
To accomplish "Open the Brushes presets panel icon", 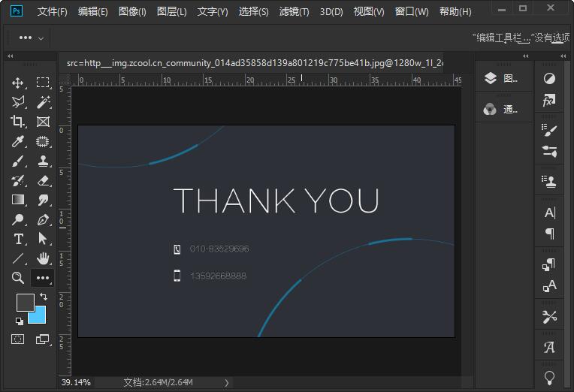I will click(549, 152).
